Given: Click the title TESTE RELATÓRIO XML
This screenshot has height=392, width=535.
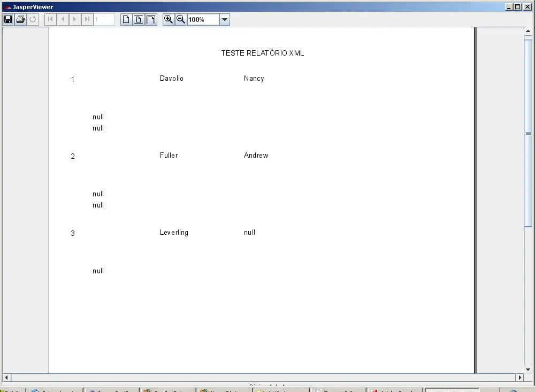Looking at the screenshot, I should 262,53.
